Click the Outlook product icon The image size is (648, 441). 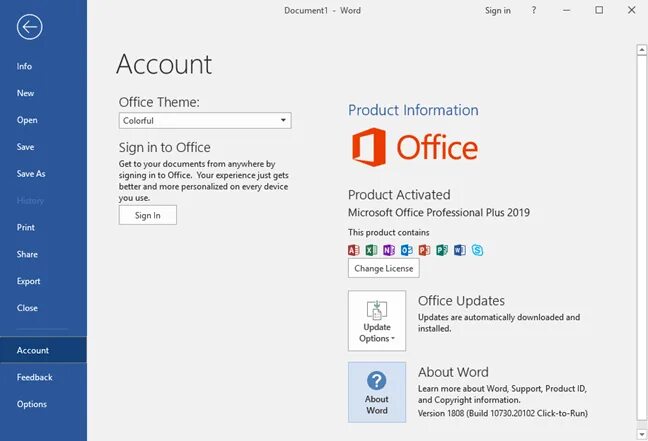407,249
